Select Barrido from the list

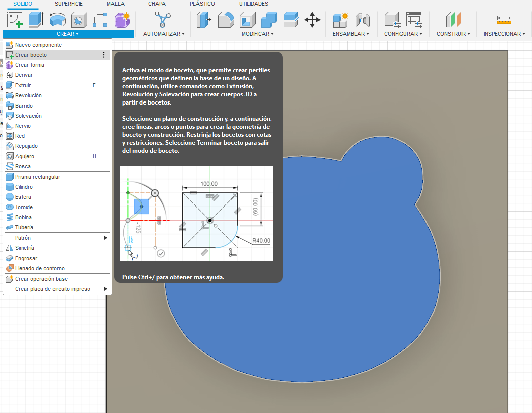point(57,106)
